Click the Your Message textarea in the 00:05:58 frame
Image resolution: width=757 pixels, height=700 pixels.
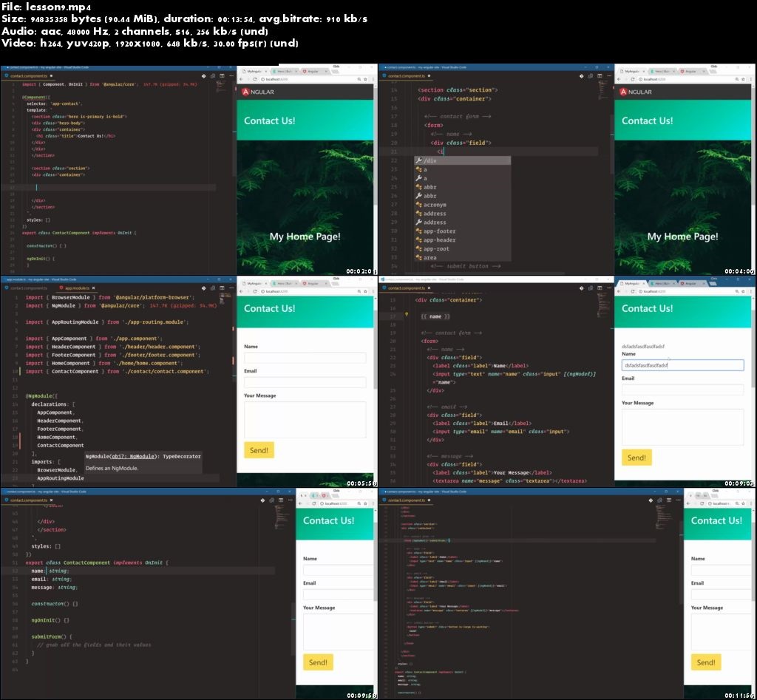tap(305, 420)
